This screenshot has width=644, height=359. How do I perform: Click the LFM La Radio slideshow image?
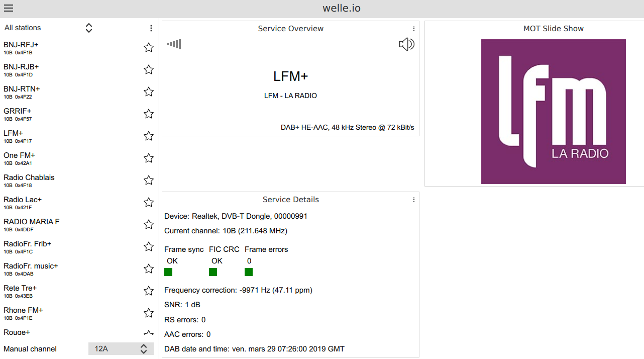pyautogui.click(x=554, y=112)
